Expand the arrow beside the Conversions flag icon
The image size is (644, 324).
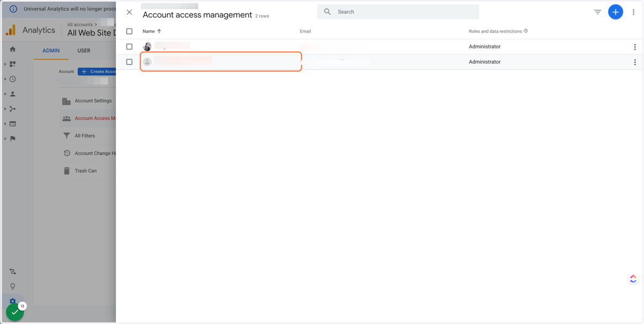coord(5,139)
